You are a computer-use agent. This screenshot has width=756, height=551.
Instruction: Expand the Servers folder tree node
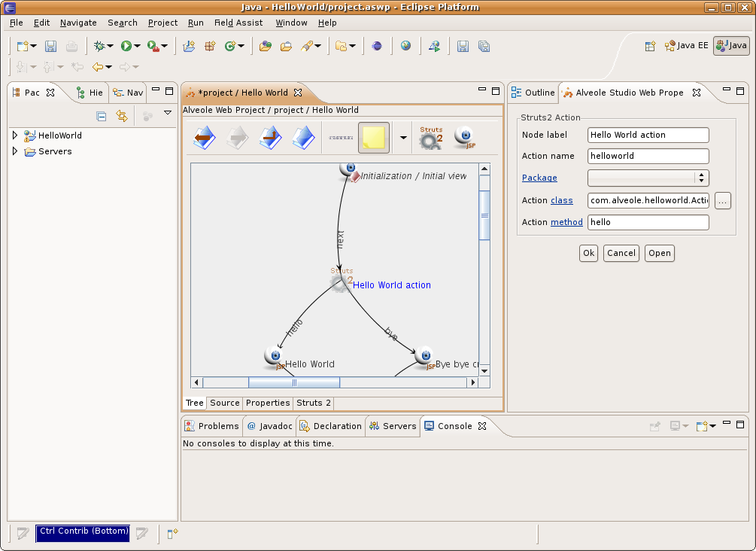click(x=14, y=151)
